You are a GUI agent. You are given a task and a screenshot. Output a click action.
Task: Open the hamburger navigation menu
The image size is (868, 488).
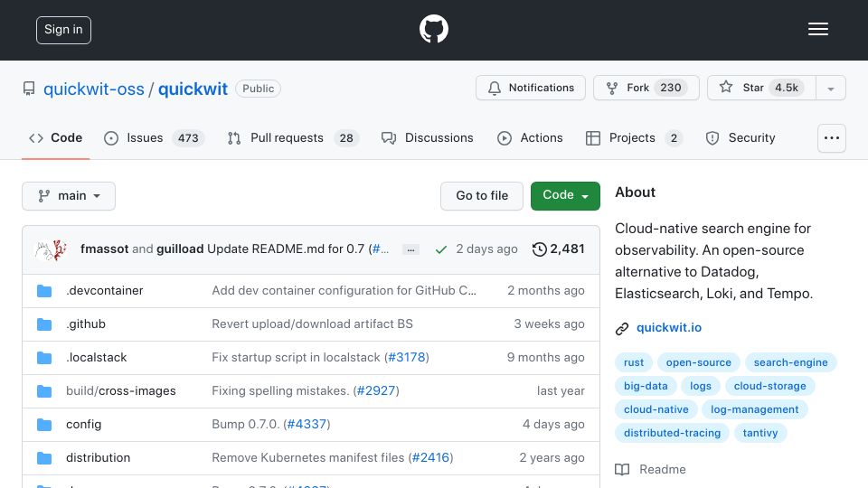[817, 29]
